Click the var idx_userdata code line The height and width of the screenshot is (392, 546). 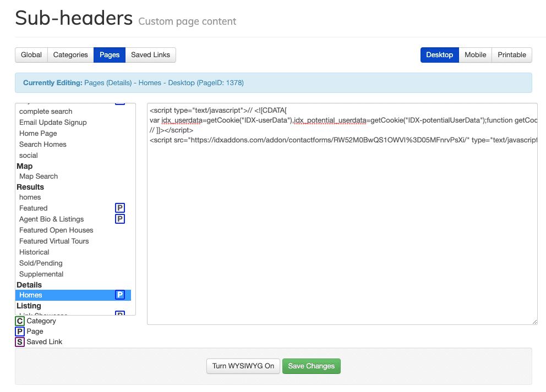343,120
